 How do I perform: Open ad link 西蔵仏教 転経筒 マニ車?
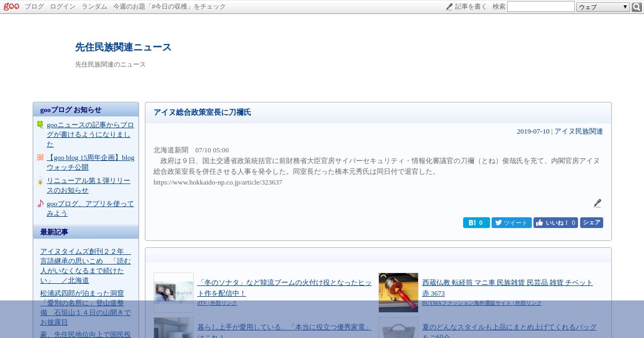pyautogui.click(x=508, y=288)
